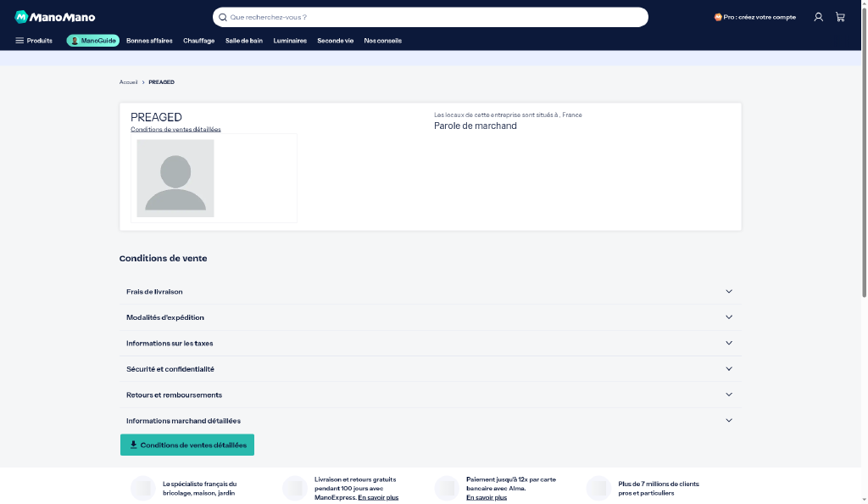Screen dimensions: 868x504
Task: Go to the Chauffage category
Action: [198, 41]
